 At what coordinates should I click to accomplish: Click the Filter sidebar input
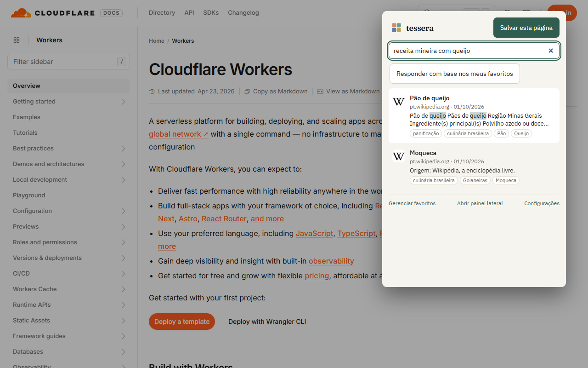[68, 62]
